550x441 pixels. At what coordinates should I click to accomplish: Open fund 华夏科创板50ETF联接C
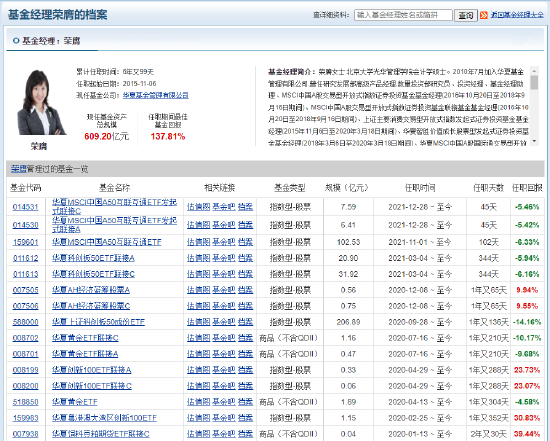pos(93,274)
